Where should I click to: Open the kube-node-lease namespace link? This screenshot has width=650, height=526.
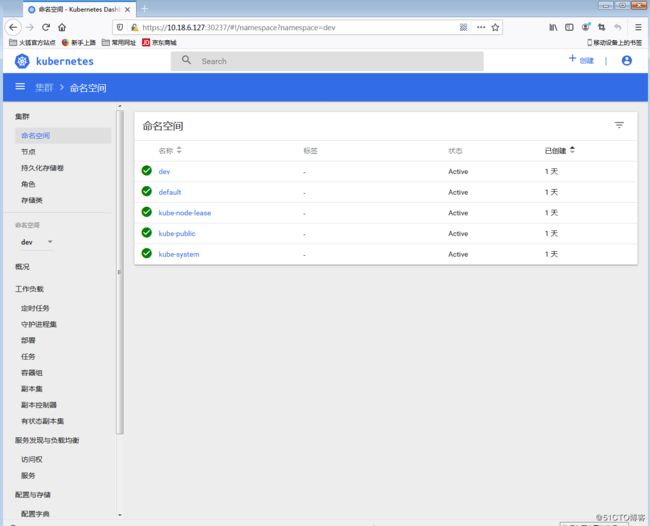184,213
